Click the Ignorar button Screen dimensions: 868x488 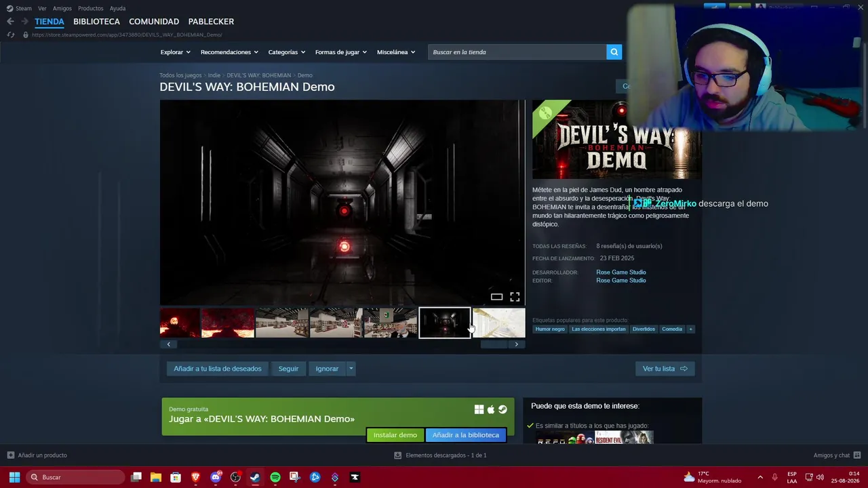327,369
